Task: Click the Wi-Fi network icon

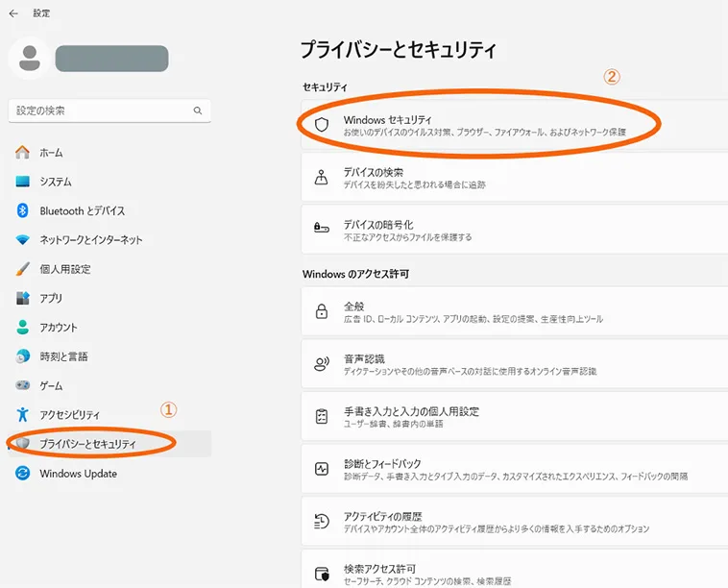Action: (x=22, y=239)
